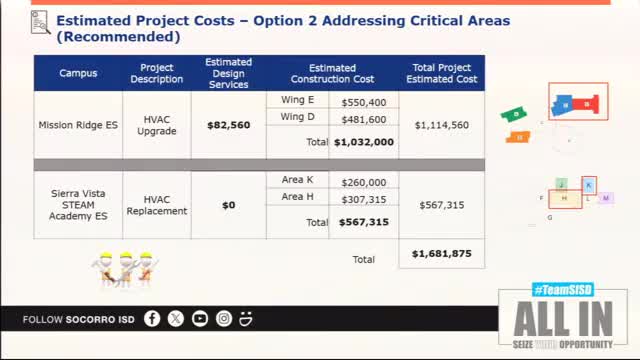
Task: Select the green wing shape on map
Action: [514, 114]
